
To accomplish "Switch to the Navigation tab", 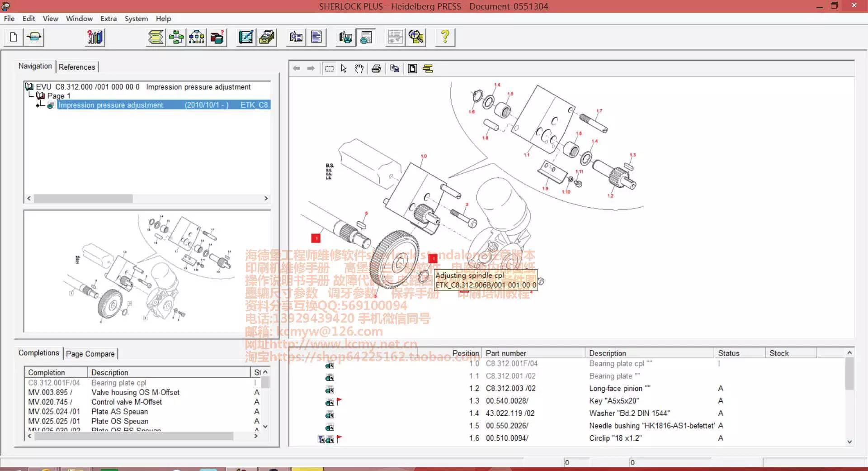I will (x=35, y=66).
